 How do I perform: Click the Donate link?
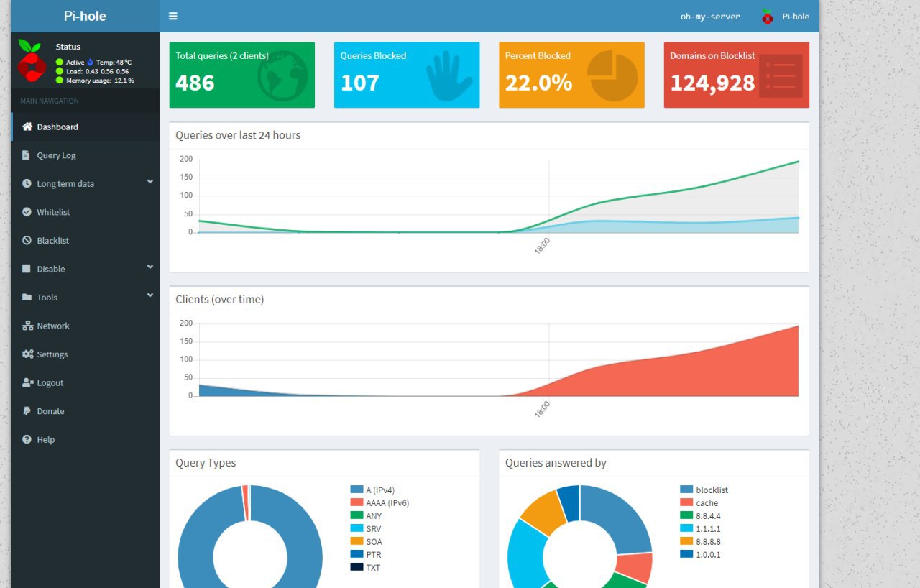pyautogui.click(x=85, y=411)
